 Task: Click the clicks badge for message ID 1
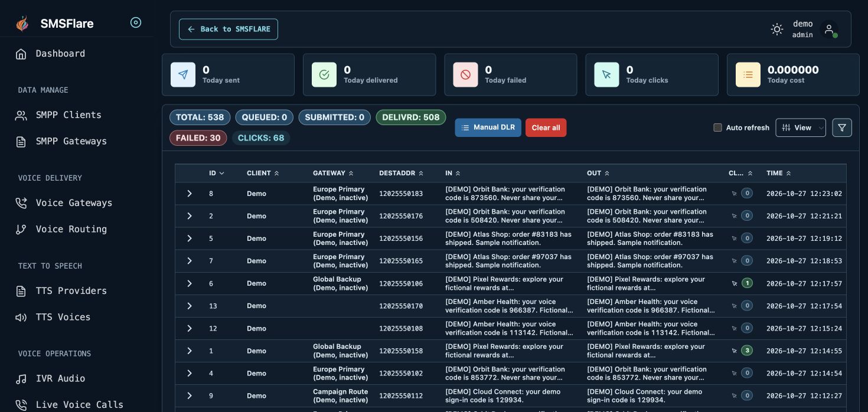coord(747,351)
